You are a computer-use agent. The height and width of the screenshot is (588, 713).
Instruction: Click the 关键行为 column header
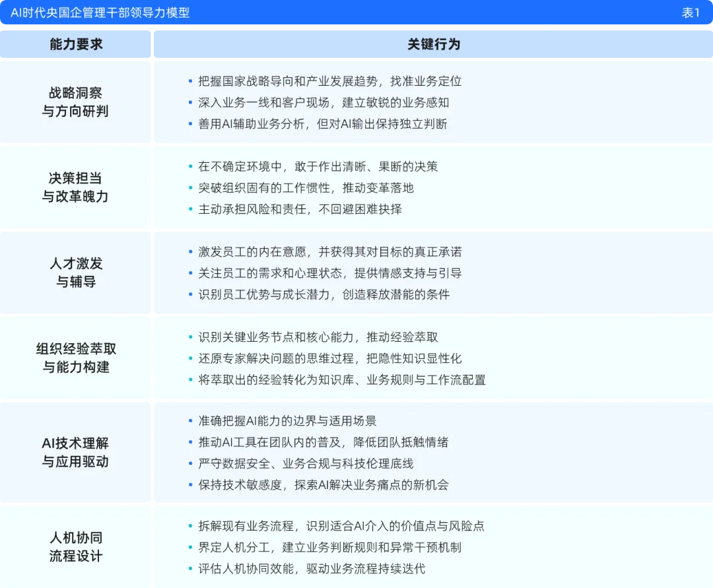tap(433, 44)
